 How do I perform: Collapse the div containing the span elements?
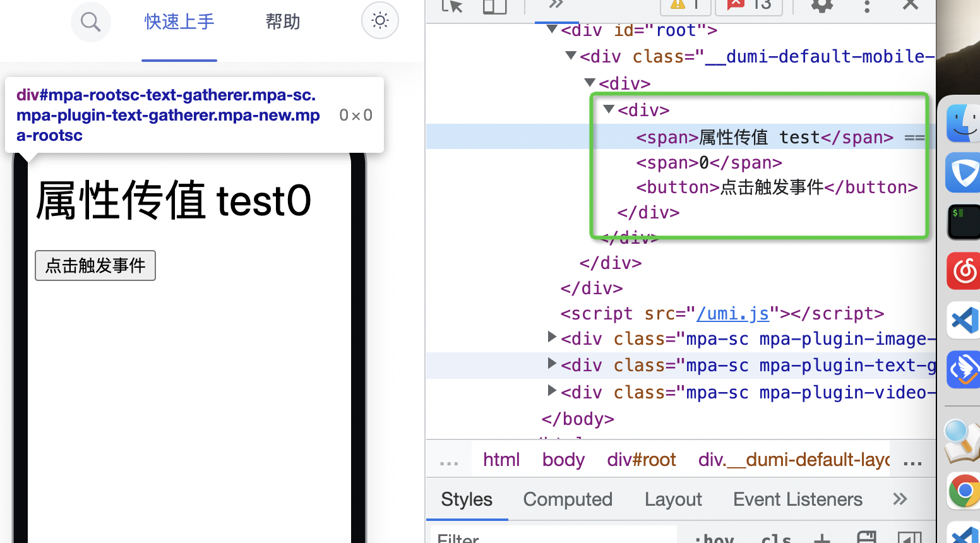(609, 109)
